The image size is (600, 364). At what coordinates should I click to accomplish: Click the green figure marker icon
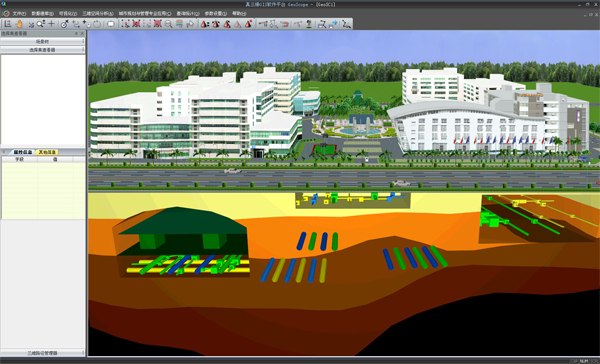[309, 24]
